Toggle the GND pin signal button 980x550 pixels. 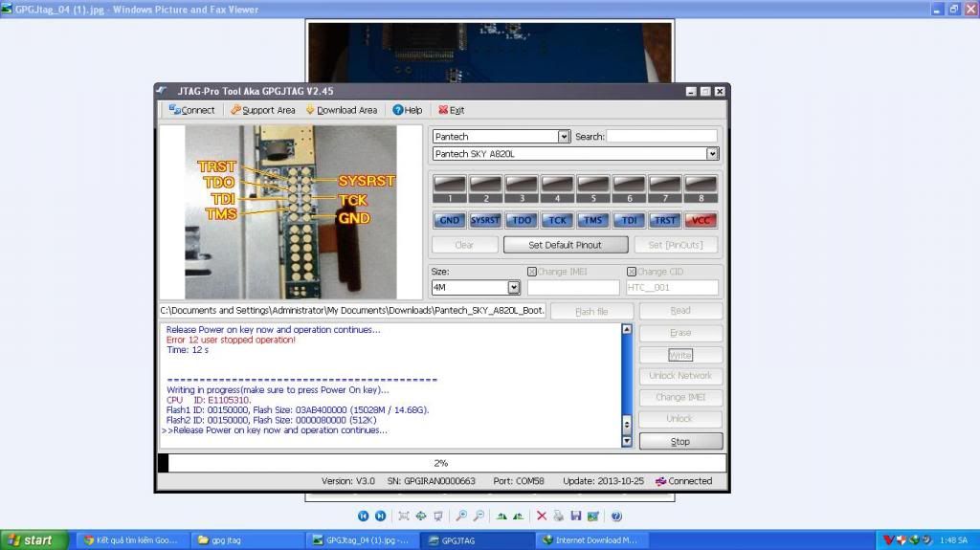450,220
